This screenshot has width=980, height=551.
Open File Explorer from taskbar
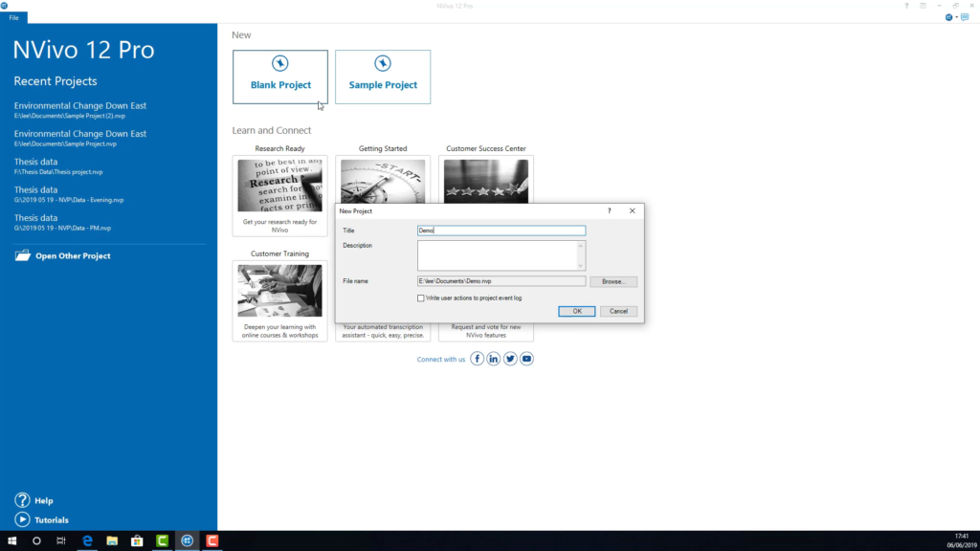pyautogui.click(x=112, y=541)
